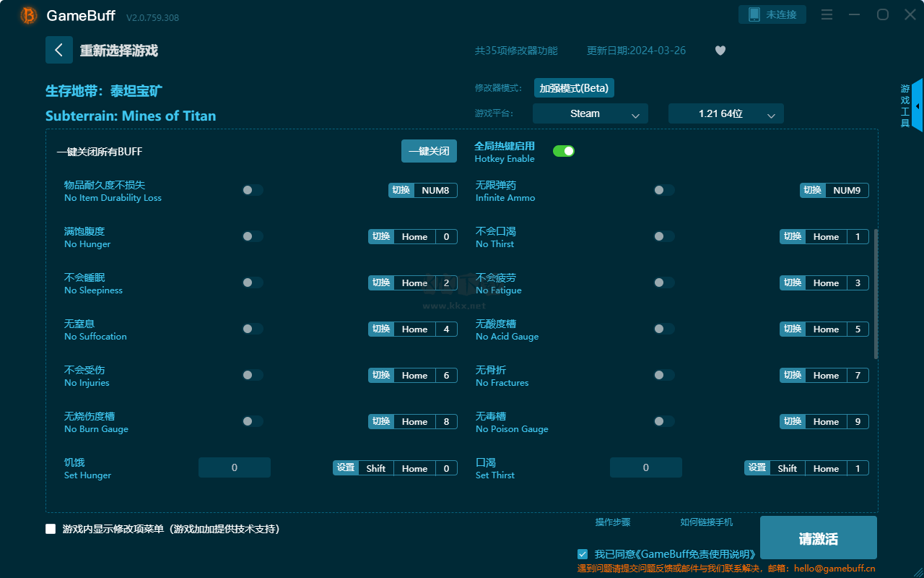Click 切换 button for No Sleepiness

(381, 282)
